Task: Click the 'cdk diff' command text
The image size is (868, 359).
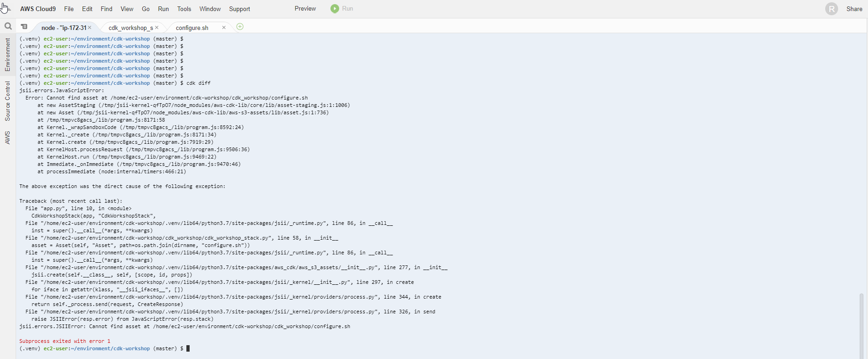Action: (x=198, y=83)
